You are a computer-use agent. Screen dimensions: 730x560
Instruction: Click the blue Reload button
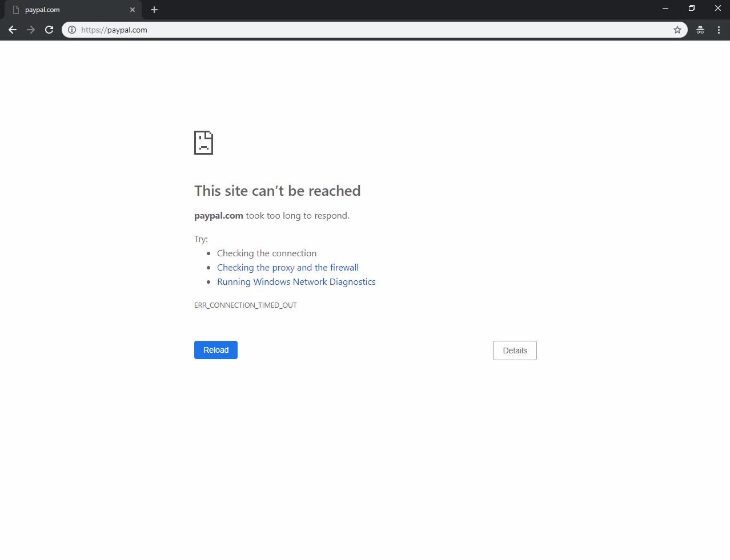pyautogui.click(x=216, y=350)
